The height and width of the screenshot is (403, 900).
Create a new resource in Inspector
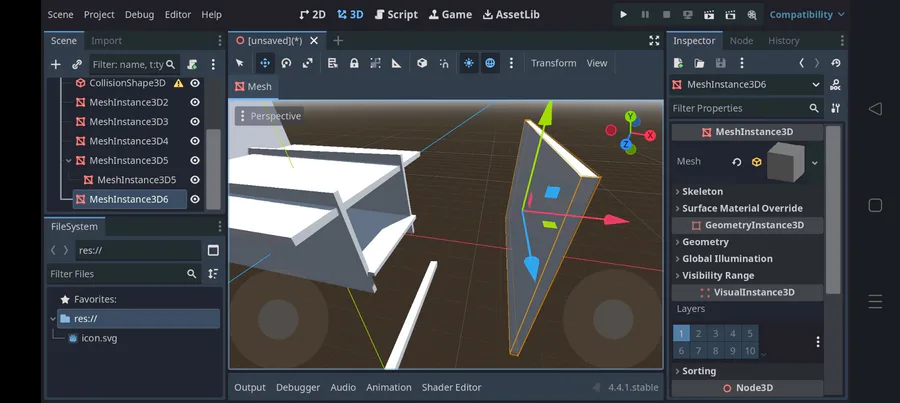click(x=678, y=63)
